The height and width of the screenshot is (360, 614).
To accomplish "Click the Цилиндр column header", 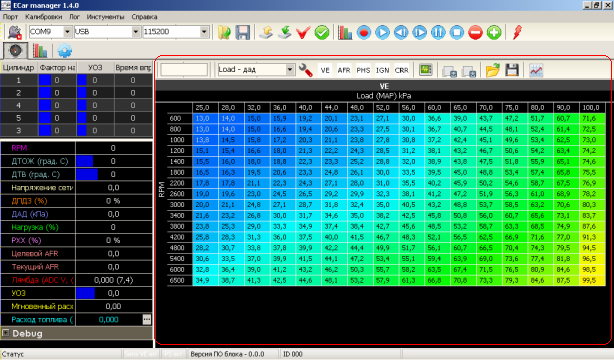I will [x=19, y=67].
